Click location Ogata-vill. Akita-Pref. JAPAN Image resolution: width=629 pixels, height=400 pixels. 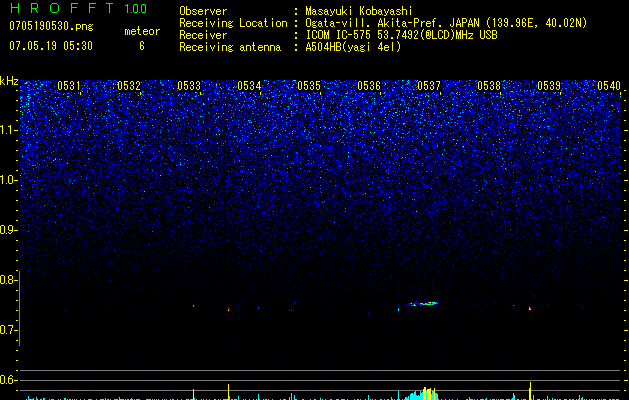pos(392,23)
